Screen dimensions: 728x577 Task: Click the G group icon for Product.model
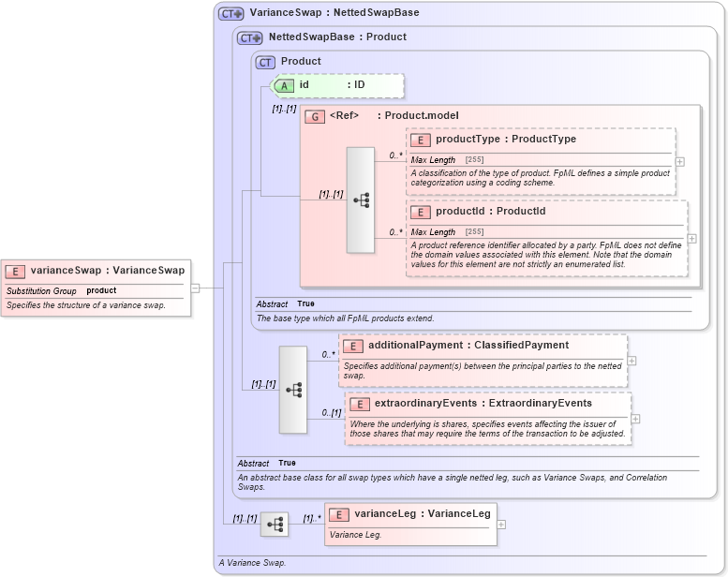[314, 116]
